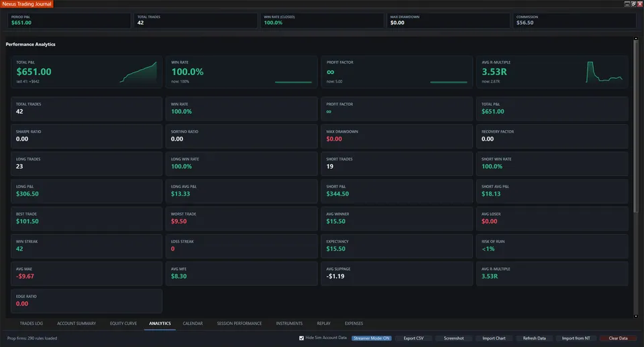Image resolution: width=644 pixels, height=347 pixels.
Task: Select the Analytics tab
Action: [x=160, y=323]
